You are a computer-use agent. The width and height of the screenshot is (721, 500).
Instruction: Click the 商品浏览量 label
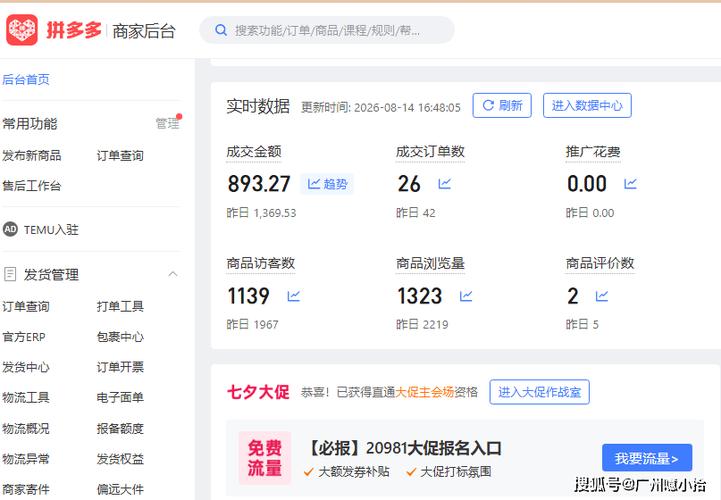point(430,264)
